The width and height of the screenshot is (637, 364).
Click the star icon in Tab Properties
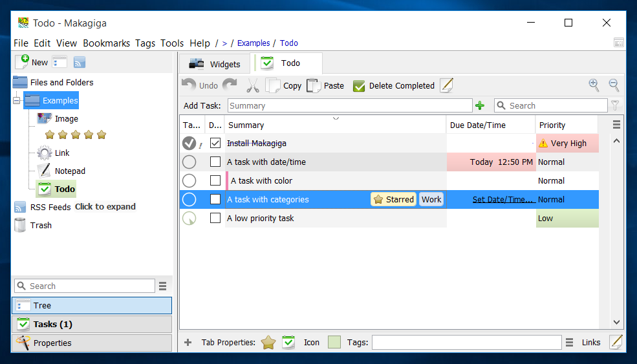point(268,343)
